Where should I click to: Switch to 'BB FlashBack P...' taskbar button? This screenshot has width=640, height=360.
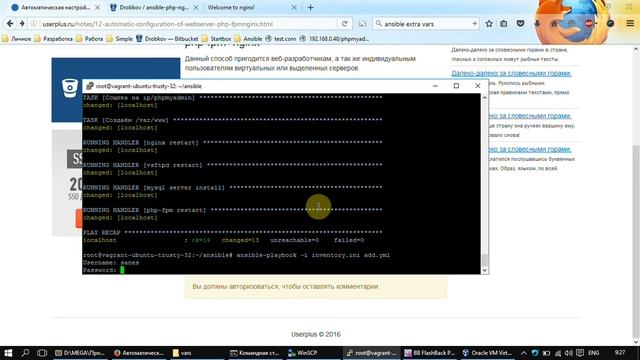tap(429, 353)
